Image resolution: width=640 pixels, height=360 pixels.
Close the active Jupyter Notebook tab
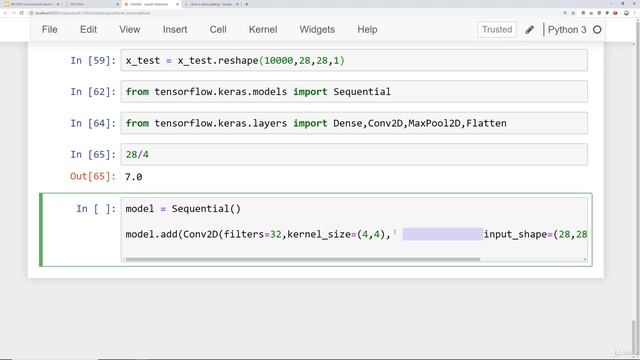click(177, 4)
